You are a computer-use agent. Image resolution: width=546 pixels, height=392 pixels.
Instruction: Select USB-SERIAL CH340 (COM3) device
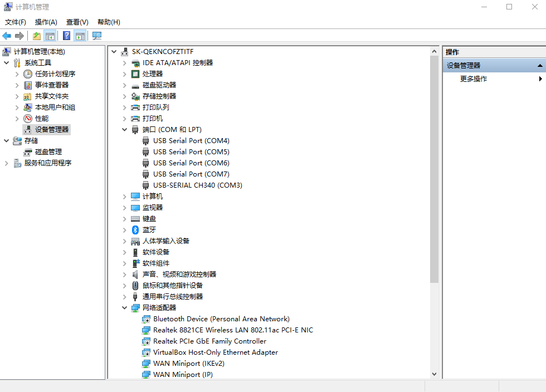click(x=197, y=185)
